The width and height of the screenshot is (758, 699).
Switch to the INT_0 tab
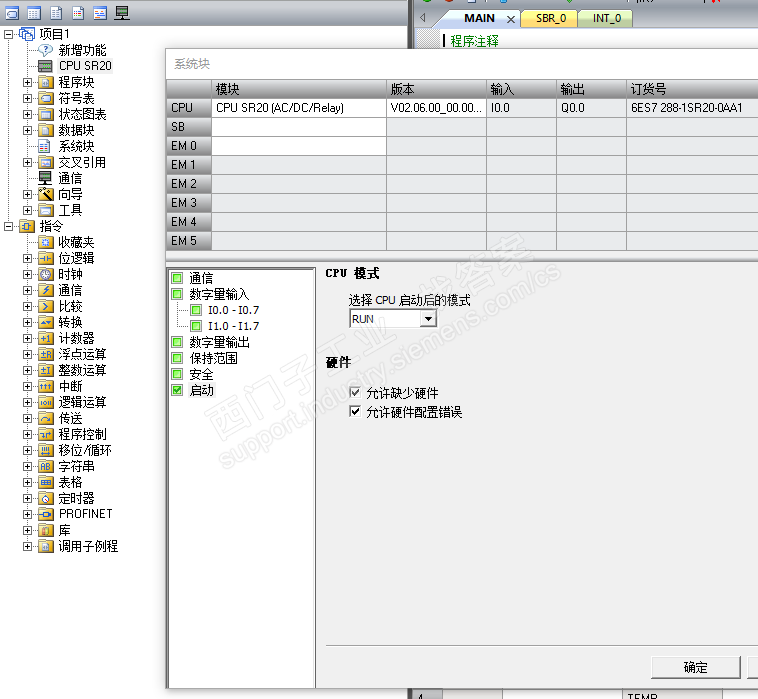[x=606, y=18]
